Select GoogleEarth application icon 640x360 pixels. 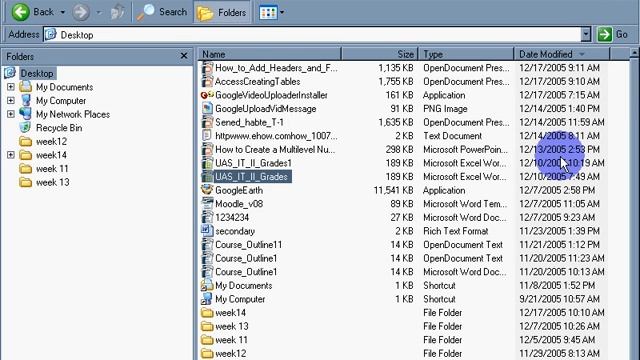(x=207, y=190)
